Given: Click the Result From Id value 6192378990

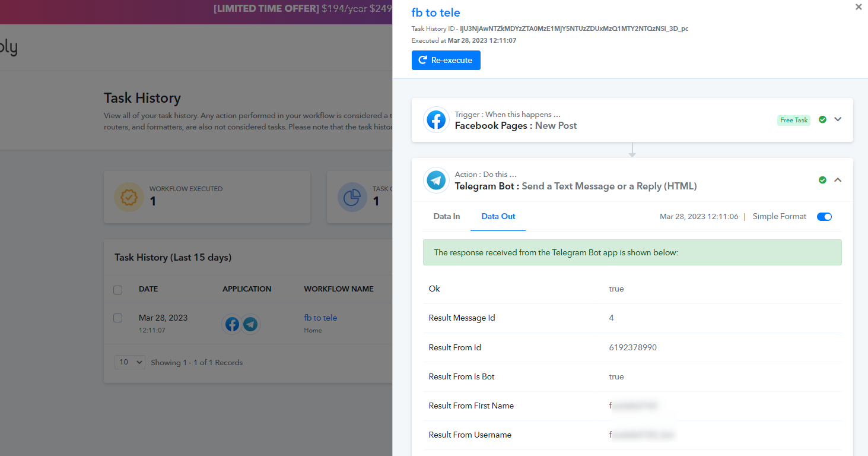Looking at the screenshot, I should tap(633, 347).
